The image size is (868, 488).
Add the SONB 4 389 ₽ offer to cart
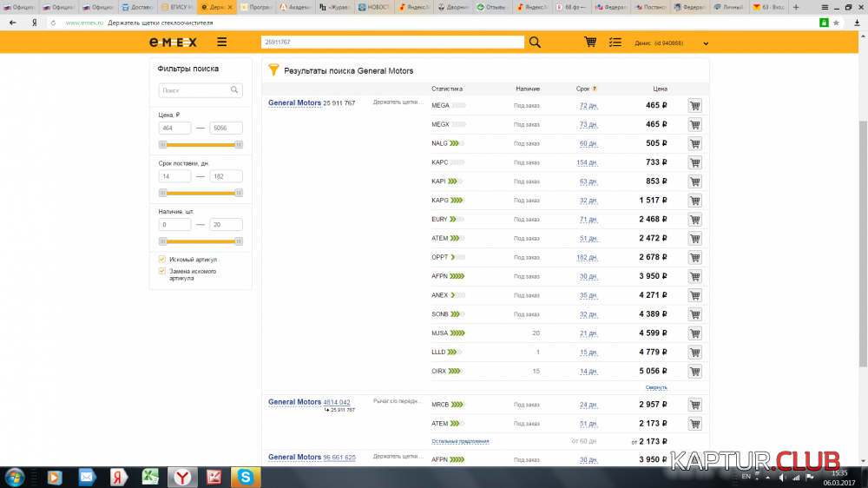click(694, 314)
